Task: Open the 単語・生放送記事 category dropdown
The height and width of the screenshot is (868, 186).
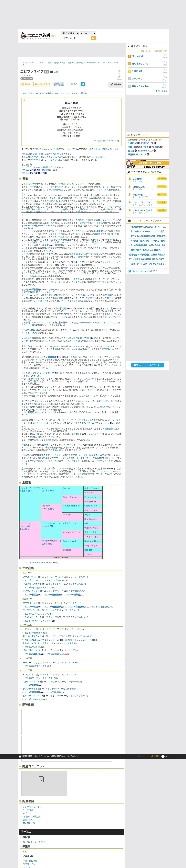Action: pos(70,33)
